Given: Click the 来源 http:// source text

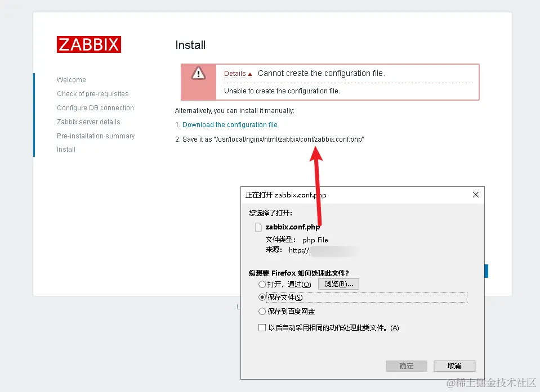Looking at the screenshot, I should pos(287,250).
